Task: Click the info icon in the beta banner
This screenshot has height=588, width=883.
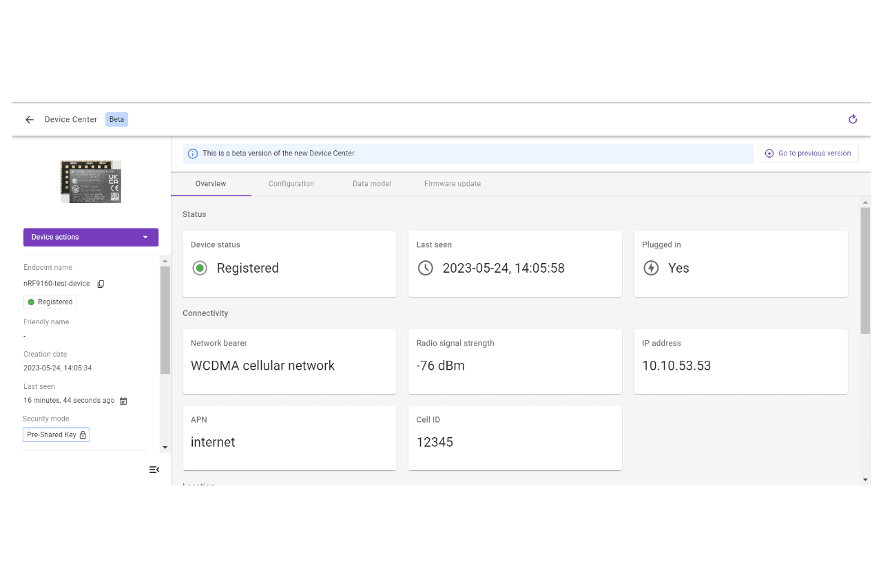Action: coord(193,154)
